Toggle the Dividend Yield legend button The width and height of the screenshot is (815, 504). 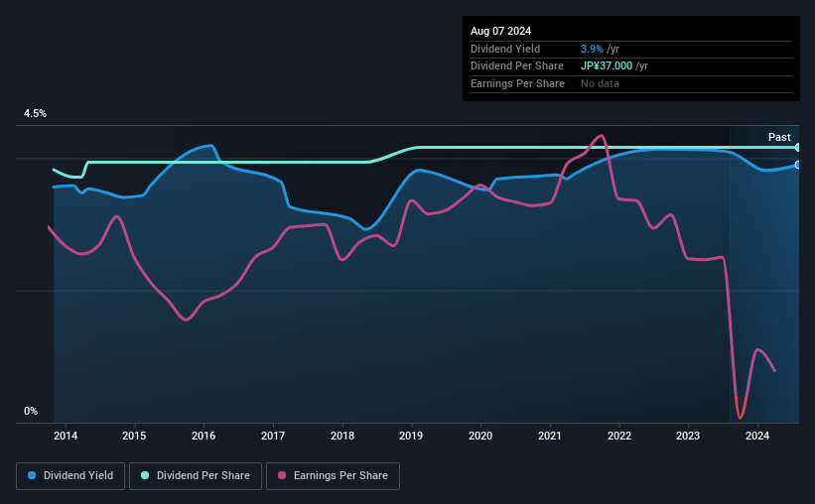coord(71,476)
